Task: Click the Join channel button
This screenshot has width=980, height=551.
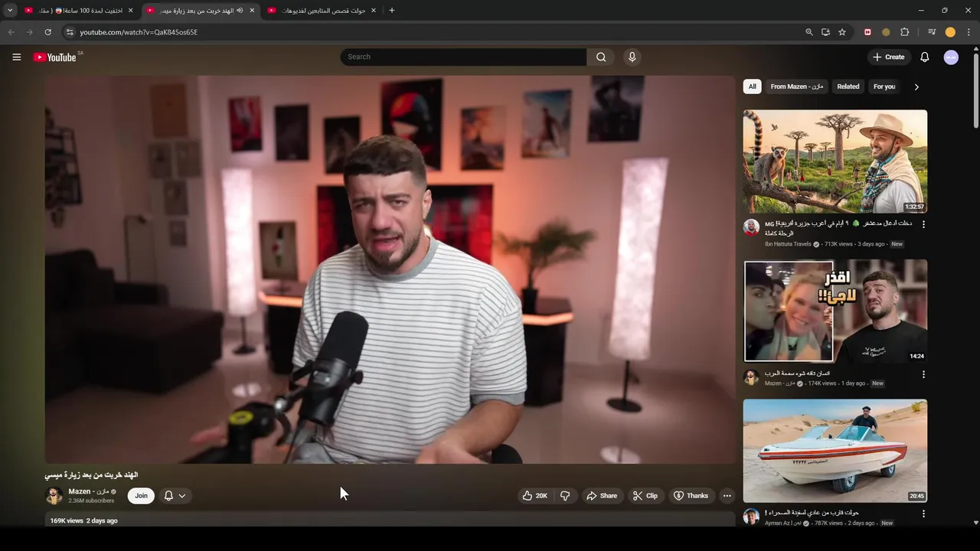Action: point(141,496)
